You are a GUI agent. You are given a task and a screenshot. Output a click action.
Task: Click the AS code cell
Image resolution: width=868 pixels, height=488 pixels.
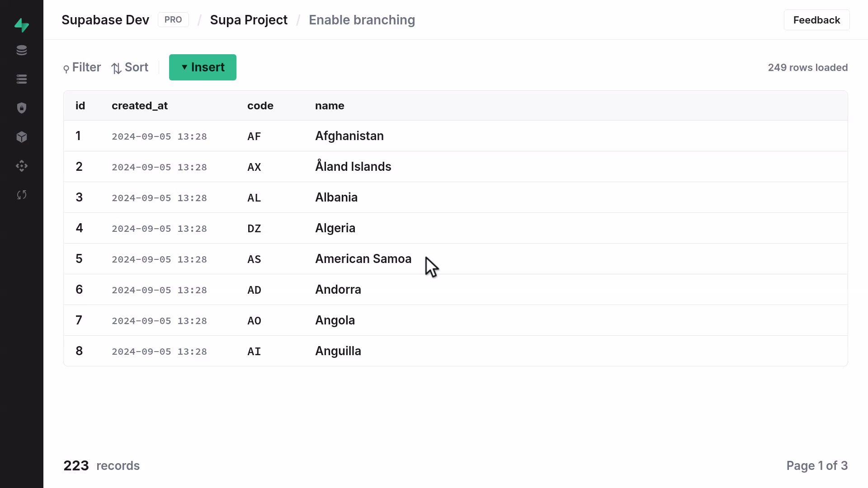click(254, 259)
